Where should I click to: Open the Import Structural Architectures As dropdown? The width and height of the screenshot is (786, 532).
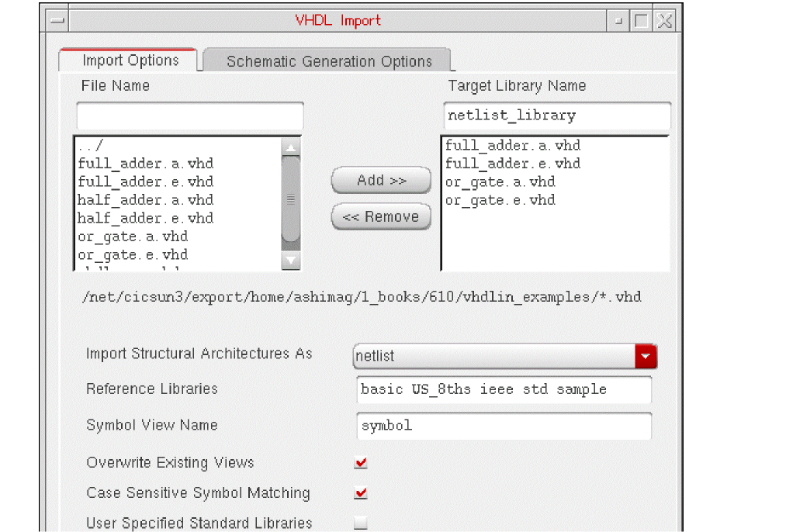click(x=505, y=356)
